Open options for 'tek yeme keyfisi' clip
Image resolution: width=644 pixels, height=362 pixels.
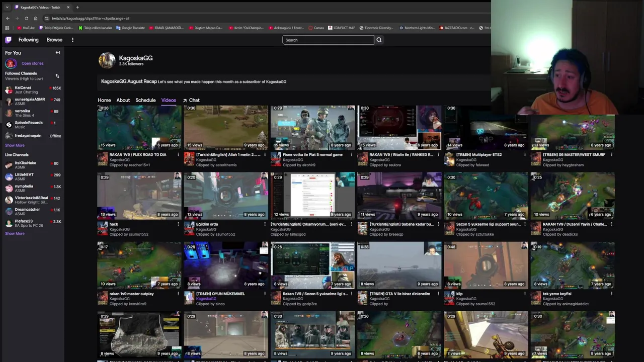(611, 293)
